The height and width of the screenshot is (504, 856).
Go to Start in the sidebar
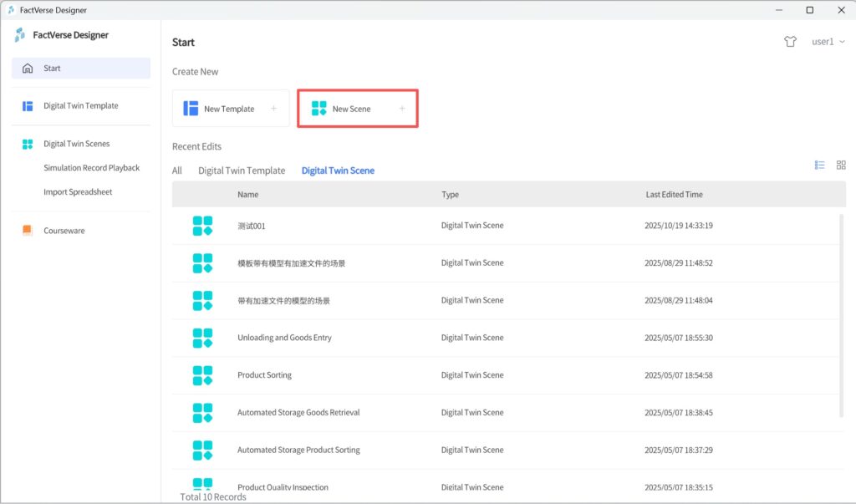point(52,69)
